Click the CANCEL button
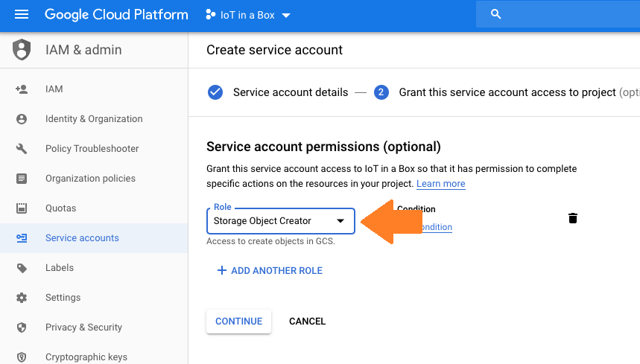Viewport: 640px width, 364px height. click(x=308, y=322)
